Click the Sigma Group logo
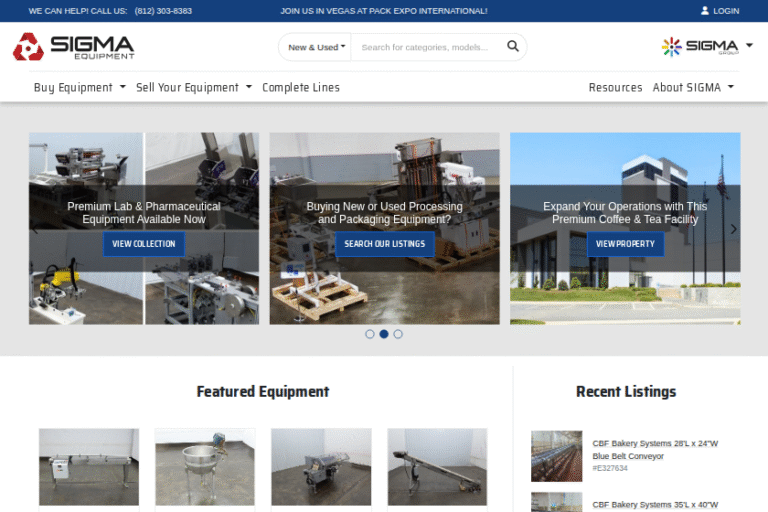The image size is (768, 512). (x=706, y=47)
